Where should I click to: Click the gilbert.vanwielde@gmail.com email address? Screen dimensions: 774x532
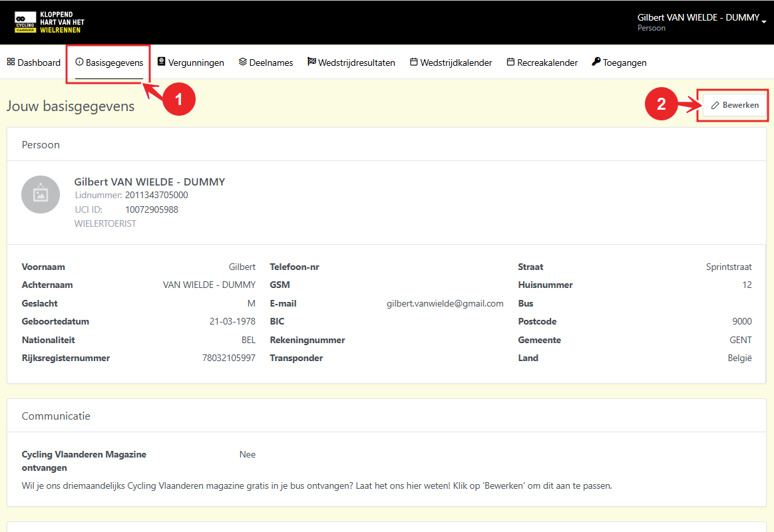click(445, 303)
